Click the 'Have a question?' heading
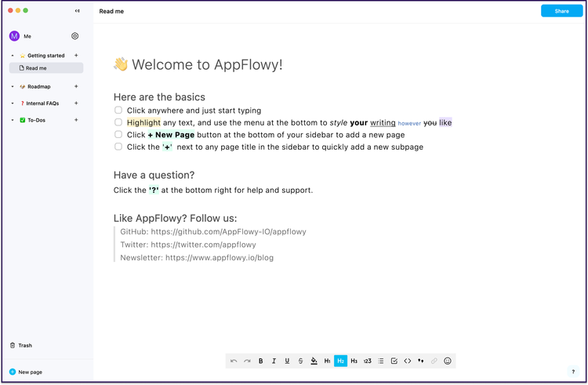The width and height of the screenshot is (588, 385). pos(154,175)
